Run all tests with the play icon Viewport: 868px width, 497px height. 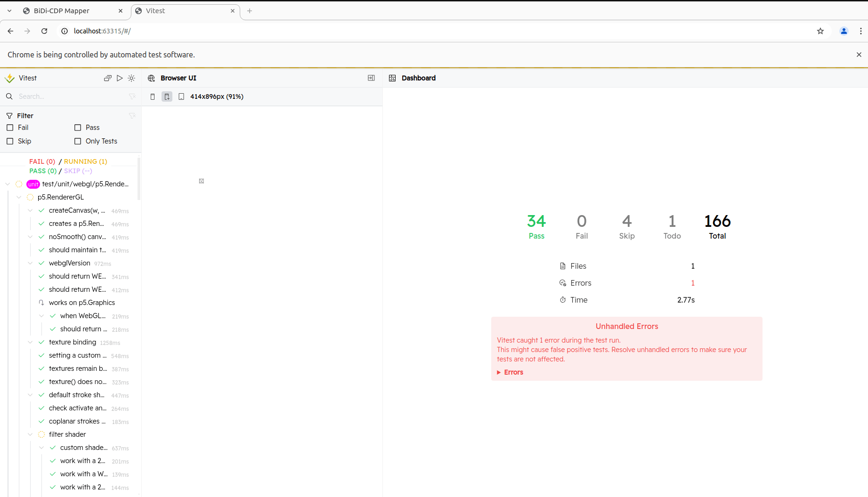click(x=120, y=78)
